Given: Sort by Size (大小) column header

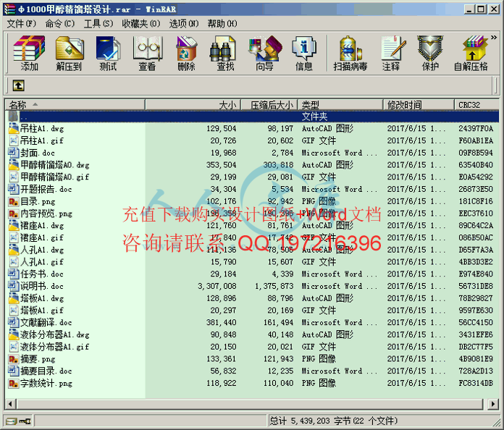Looking at the screenshot, I should coord(193,105).
